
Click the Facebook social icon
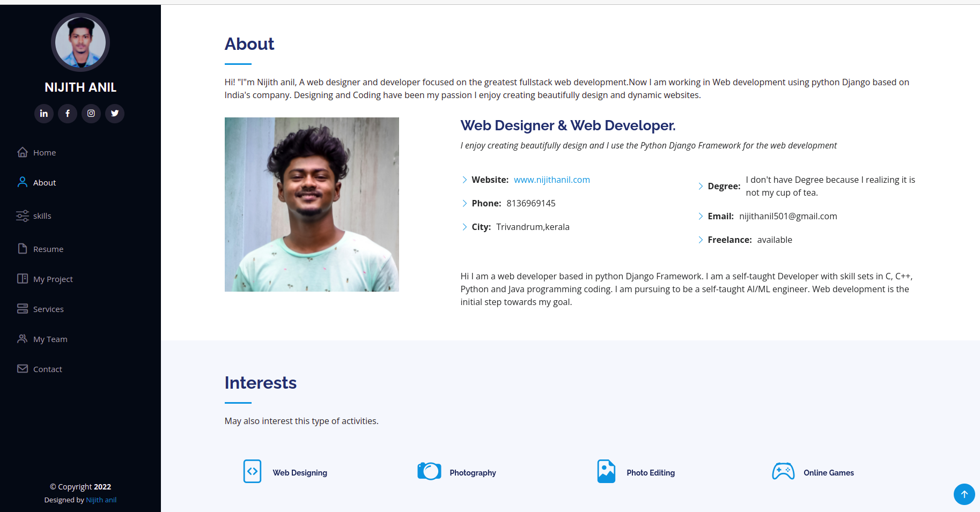tap(68, 113)
